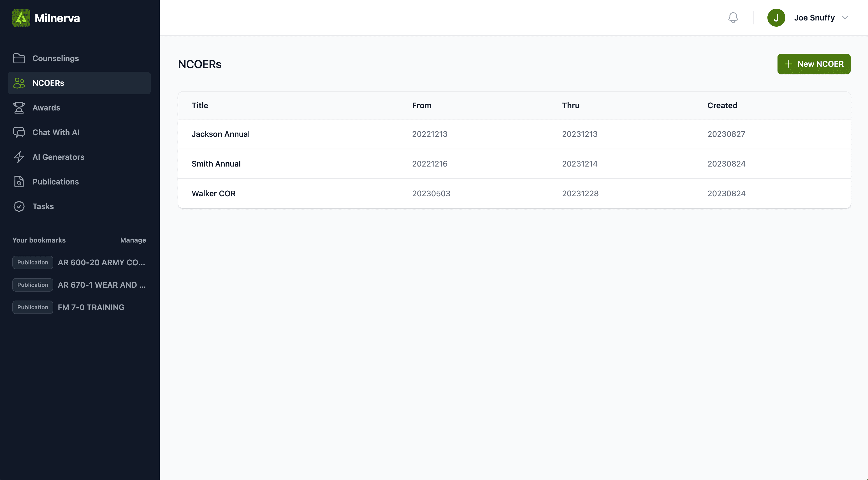Click the AI Generators sidebar icon
Image resolution: width=868 pixels, height=480 pixels.
[20, 157]
